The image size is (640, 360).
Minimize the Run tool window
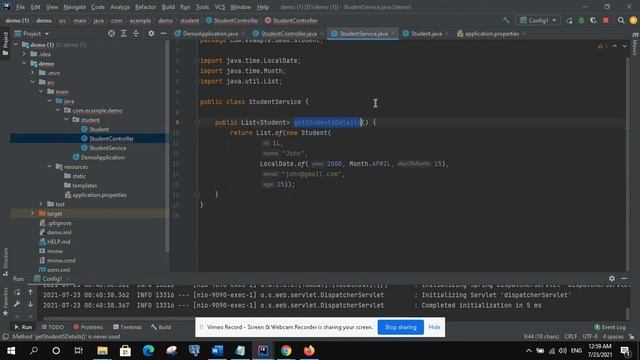[624, 278]
